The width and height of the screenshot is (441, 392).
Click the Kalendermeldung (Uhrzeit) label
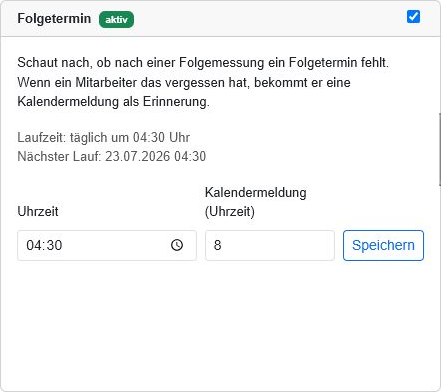tap(256, 202)
